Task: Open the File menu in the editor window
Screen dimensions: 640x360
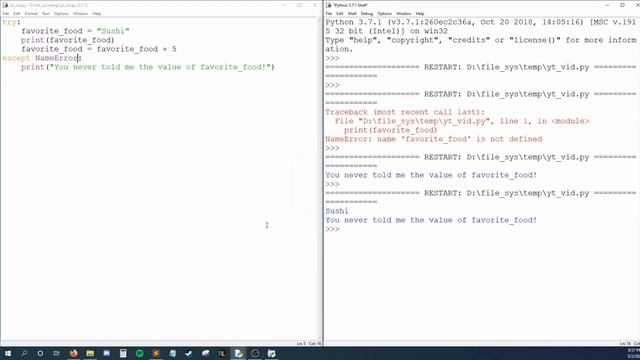Action: tap(6, 13)
